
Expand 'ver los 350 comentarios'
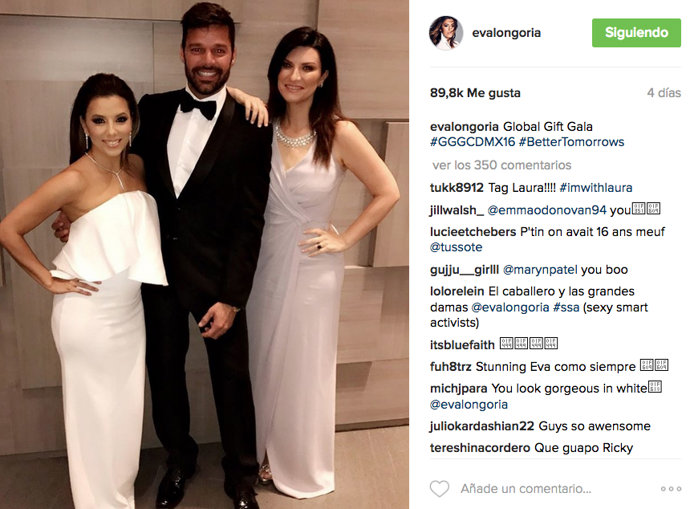[501, 165]
